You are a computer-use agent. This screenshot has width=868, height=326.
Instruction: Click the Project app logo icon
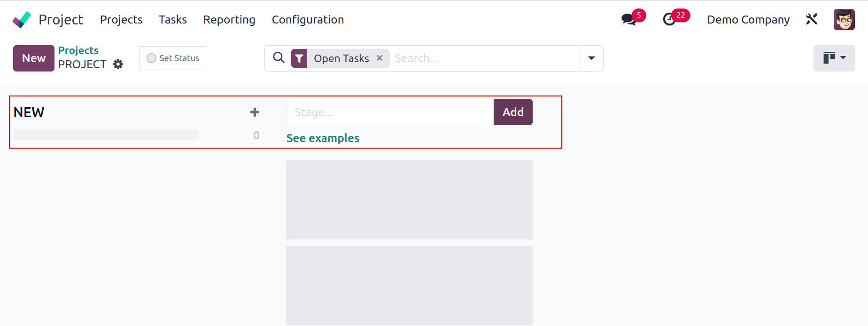22,20
